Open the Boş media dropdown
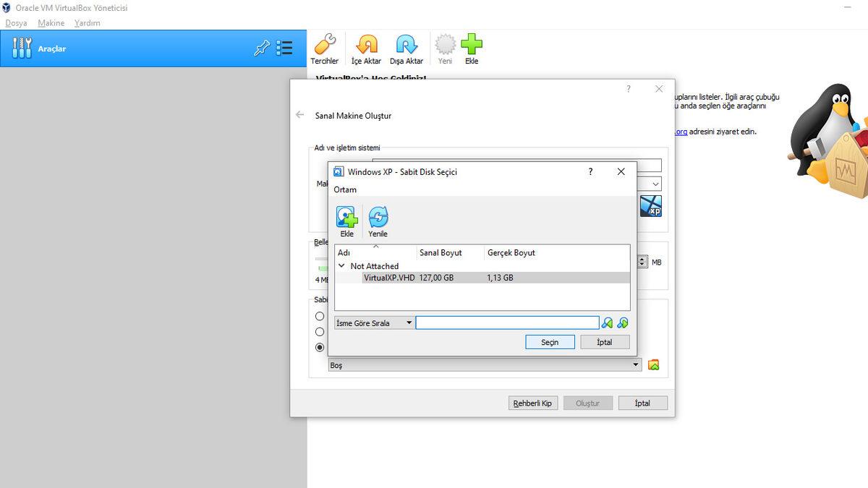This screenshot has width=868, height=488. 635,365
